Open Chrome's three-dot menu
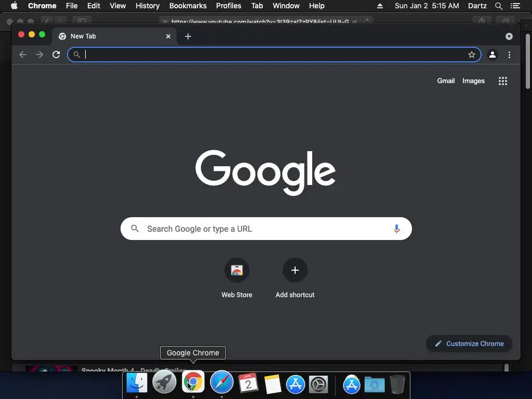 coord(509,55)
